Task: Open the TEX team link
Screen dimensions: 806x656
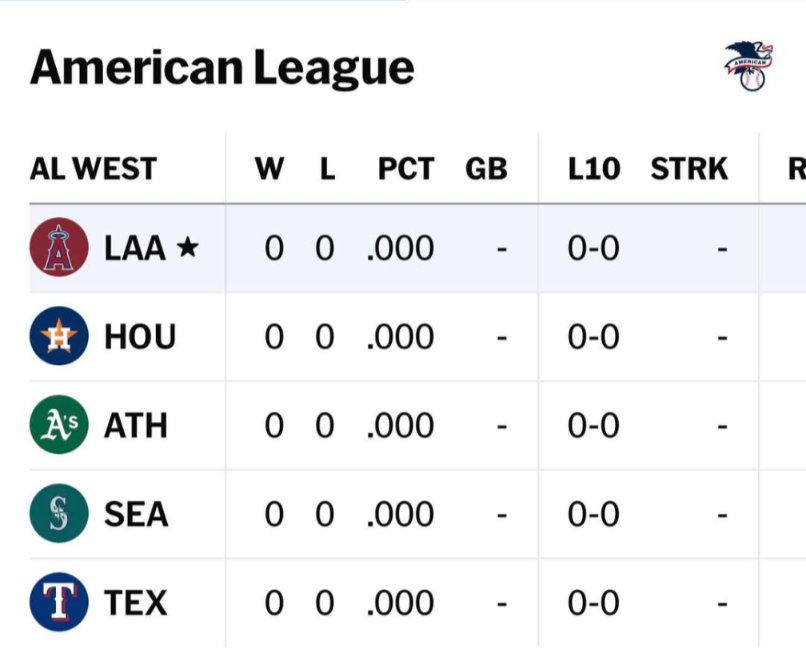Action: tap(135, 603)
